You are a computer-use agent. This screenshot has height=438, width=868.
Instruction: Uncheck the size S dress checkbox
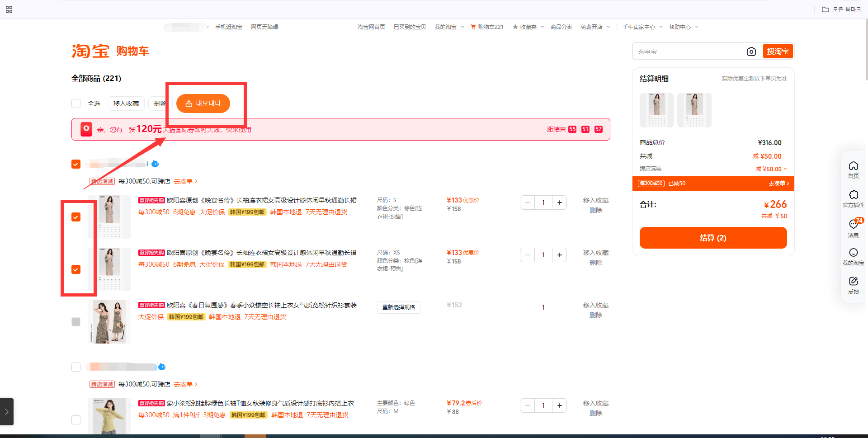(76, 217)
